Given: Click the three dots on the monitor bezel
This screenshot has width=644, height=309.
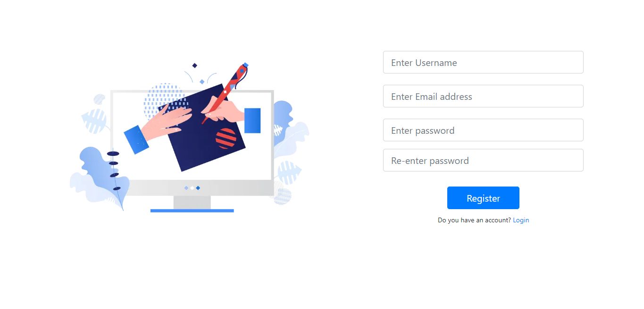Looking at the screenshot, I should [x=192, y=188].
